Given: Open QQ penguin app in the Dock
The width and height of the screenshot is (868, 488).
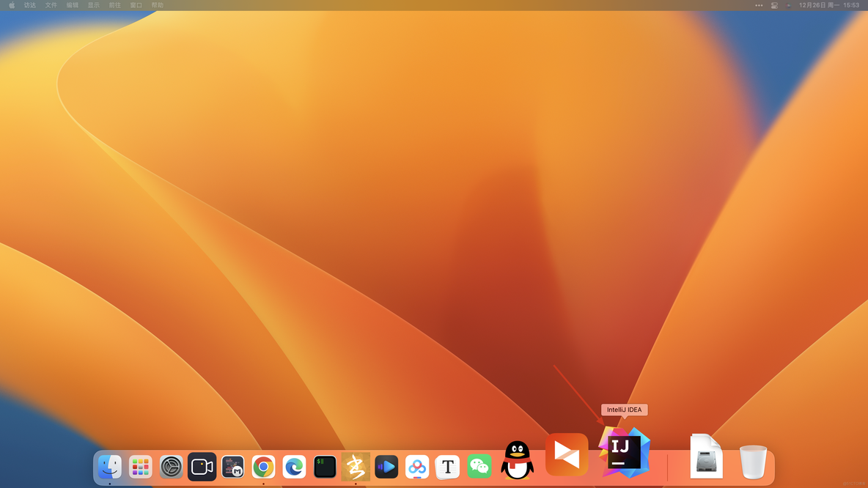Looking at the screenshot, I should pos(517,459).
